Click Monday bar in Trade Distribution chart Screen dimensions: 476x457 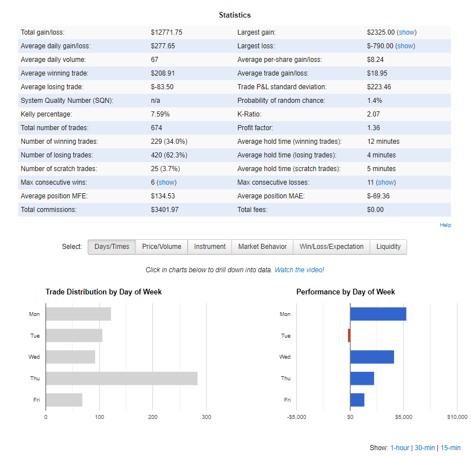pos(78,314)
